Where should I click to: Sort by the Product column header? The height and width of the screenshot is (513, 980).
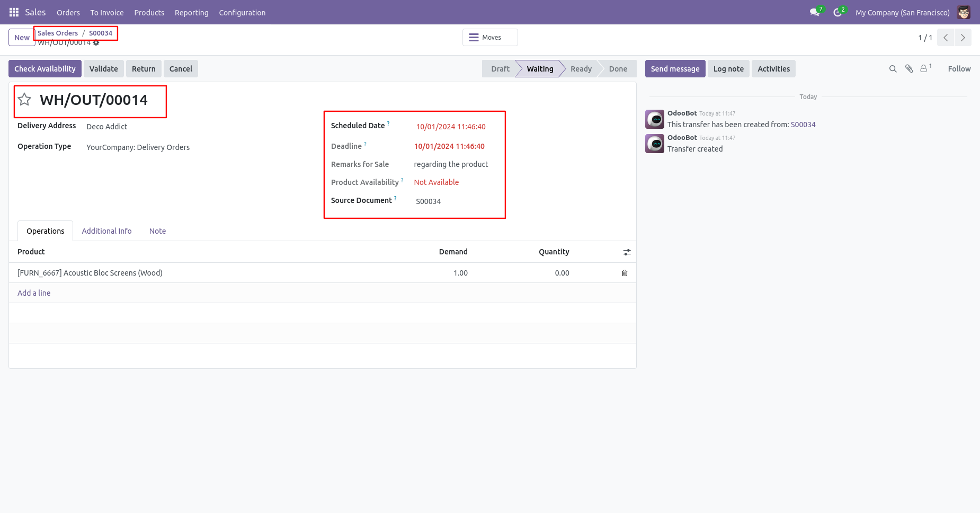pos(31,252)
